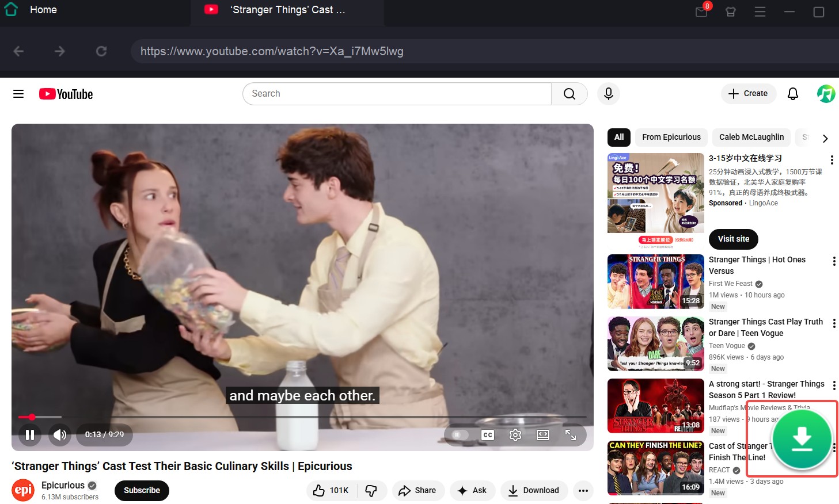
Task: Open video settings gear icon
Action: click(515, 435)
